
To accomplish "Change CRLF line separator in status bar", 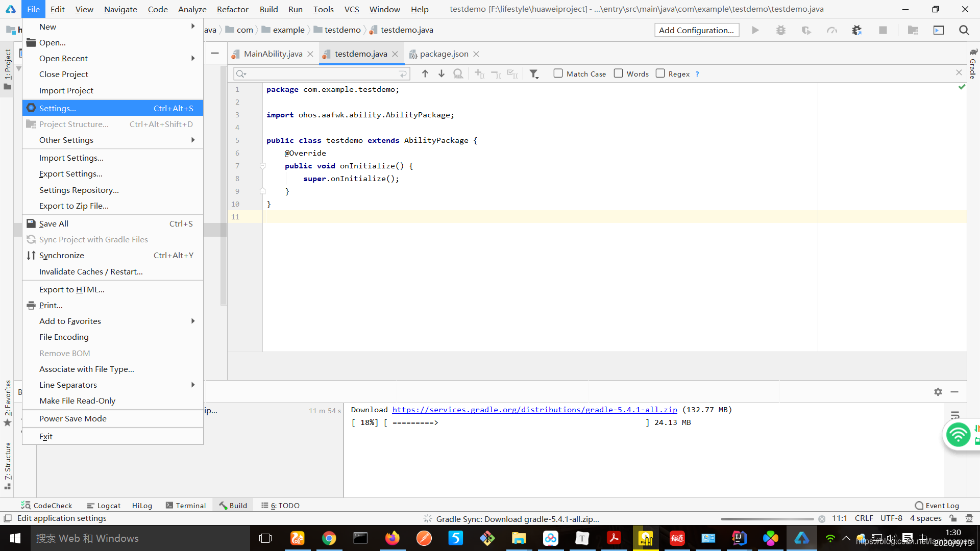I will pyautogui.click(x=864, y=518).
